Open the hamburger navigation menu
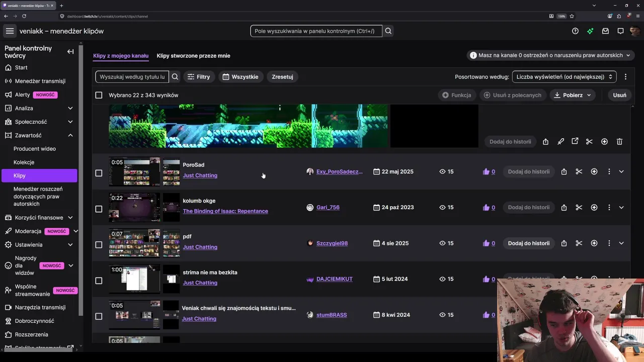 [x=10, y=31]
